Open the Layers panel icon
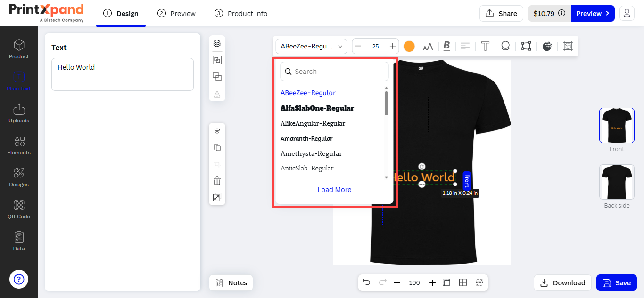Viewport: 644px width, 298px height. point(217,43)
